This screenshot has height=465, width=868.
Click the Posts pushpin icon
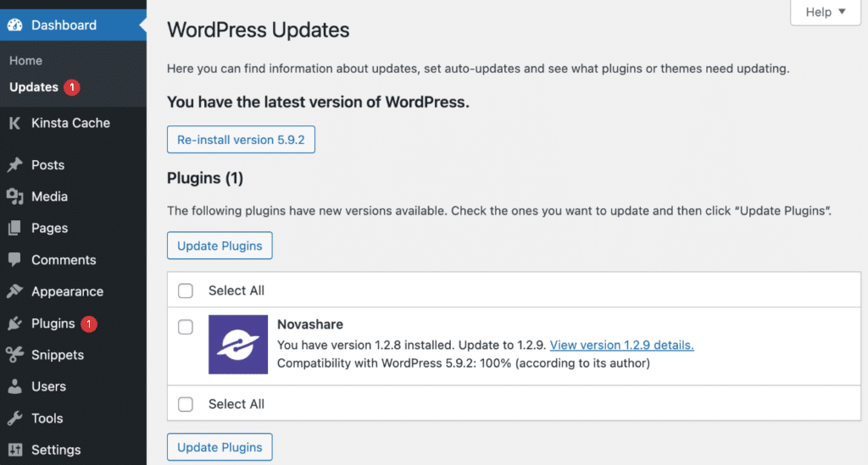(x=15, y=165)
